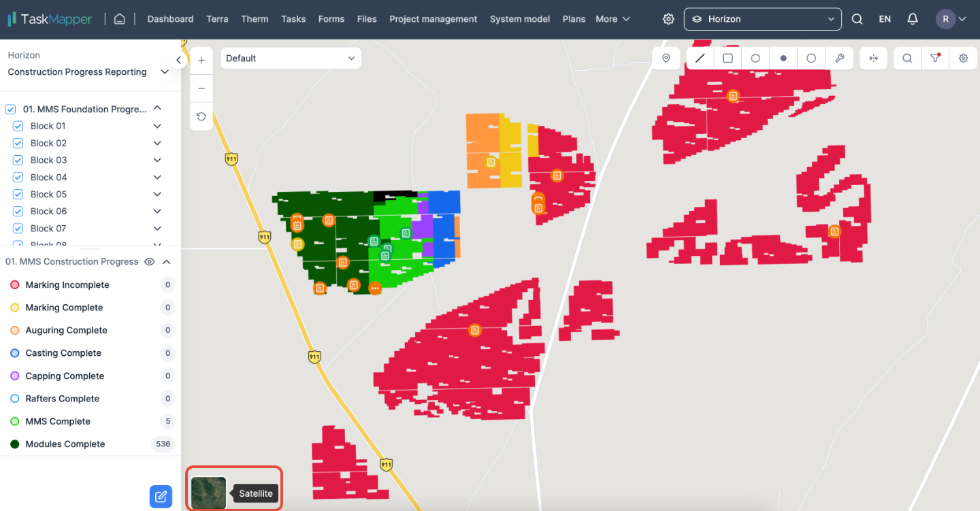The height and width of the screenshot is (511, 980).
Task: Collapse 01. MMS Foundation Progress group
Action: coord(157,108)
